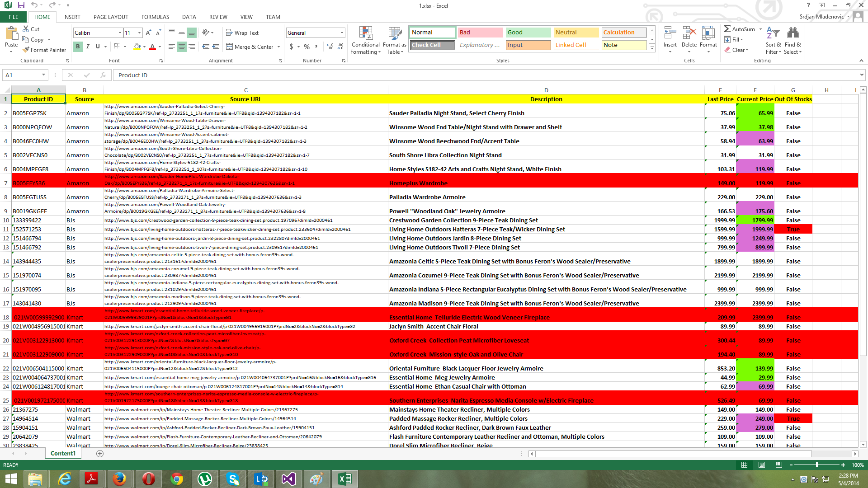
Task: Toggle Bottom Align vertical alignment
Action: tap(192, 33)
